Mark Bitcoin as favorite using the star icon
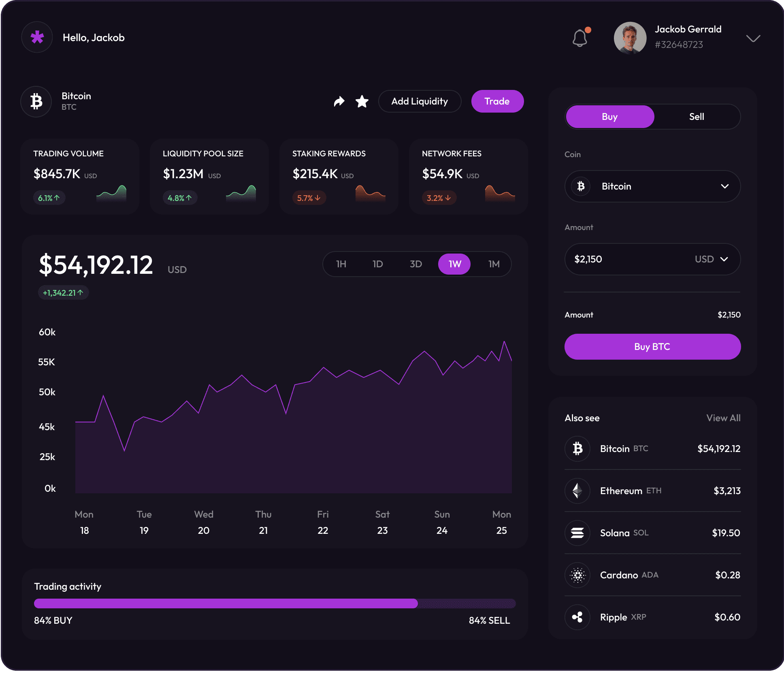784x678 pixels. point(362,101)
